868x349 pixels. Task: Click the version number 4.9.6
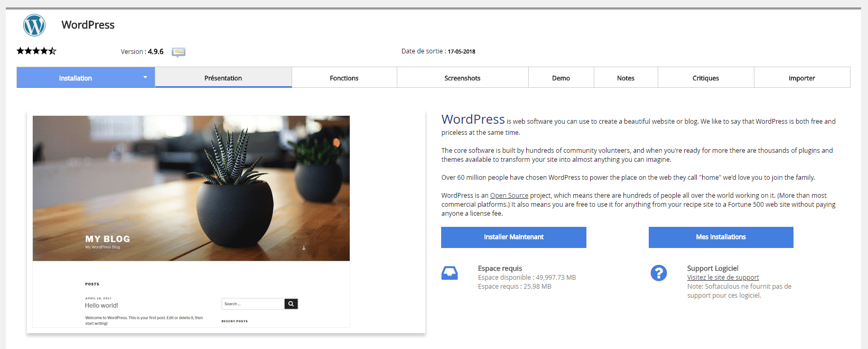[x=155, y=52]
